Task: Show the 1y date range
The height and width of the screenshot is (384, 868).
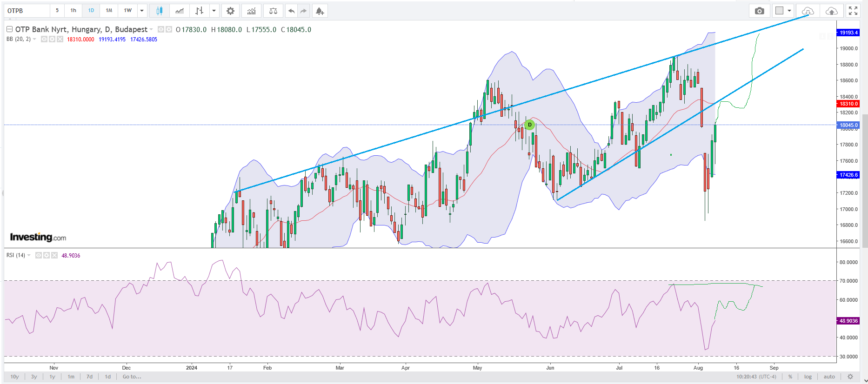Action: (x=53, y=377)
